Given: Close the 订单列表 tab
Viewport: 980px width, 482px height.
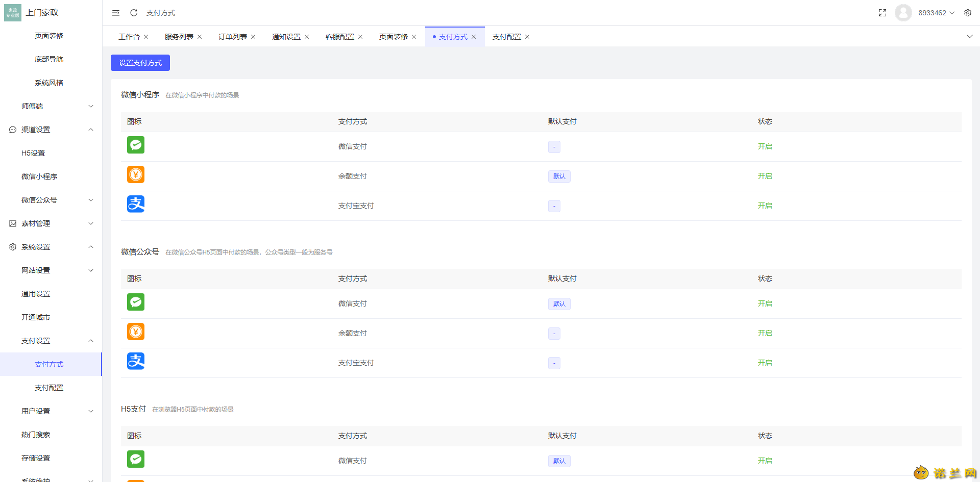Looking at the screenshot, I should [x=253, y=37].
